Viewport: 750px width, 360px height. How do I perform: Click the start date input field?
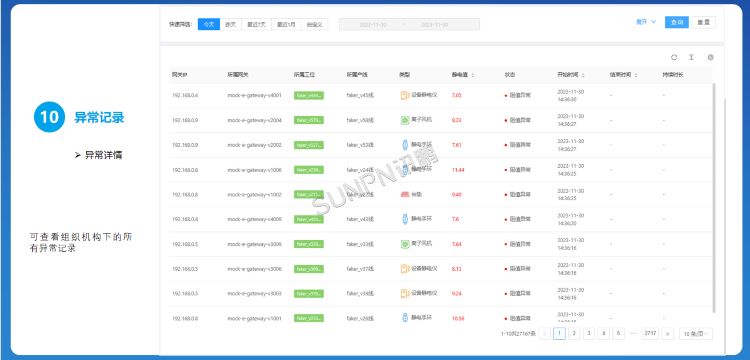click(x=373, y=24)
